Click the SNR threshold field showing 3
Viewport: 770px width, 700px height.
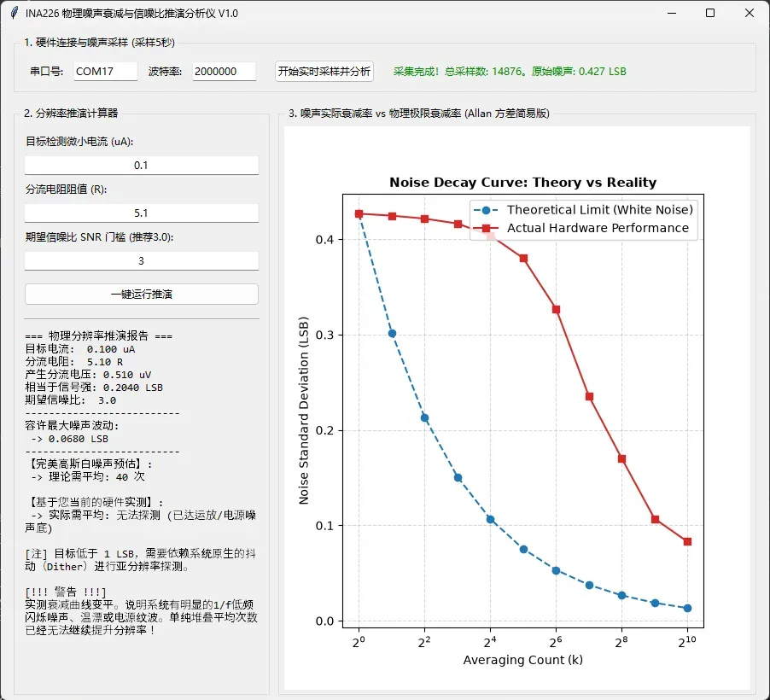tap(142, 260)
